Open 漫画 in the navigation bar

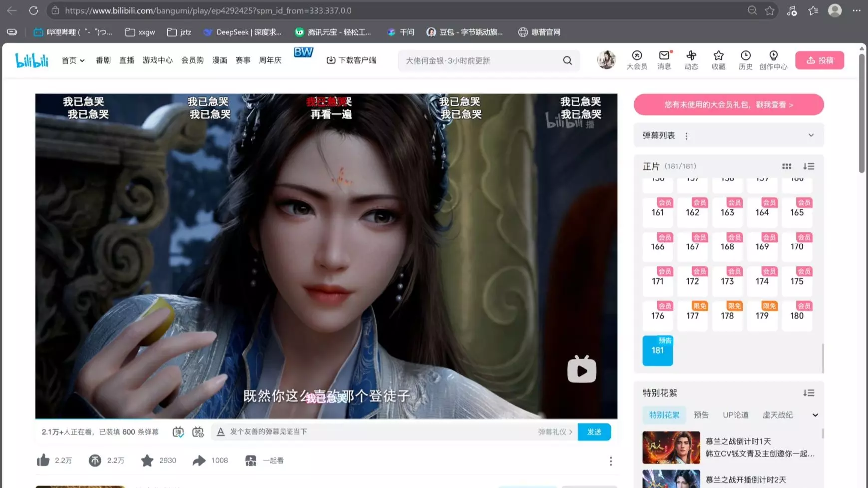pos(220,60)
